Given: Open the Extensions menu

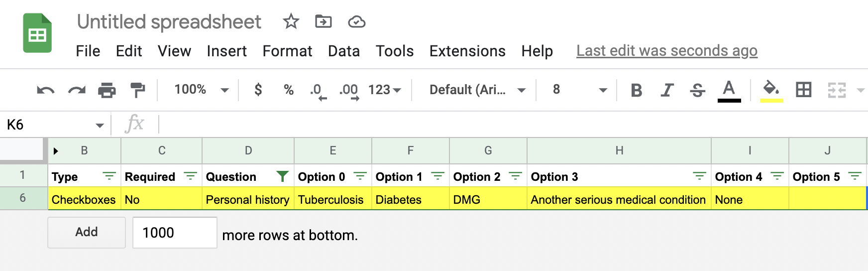Looking at the screenshot, I should (467, 51).
